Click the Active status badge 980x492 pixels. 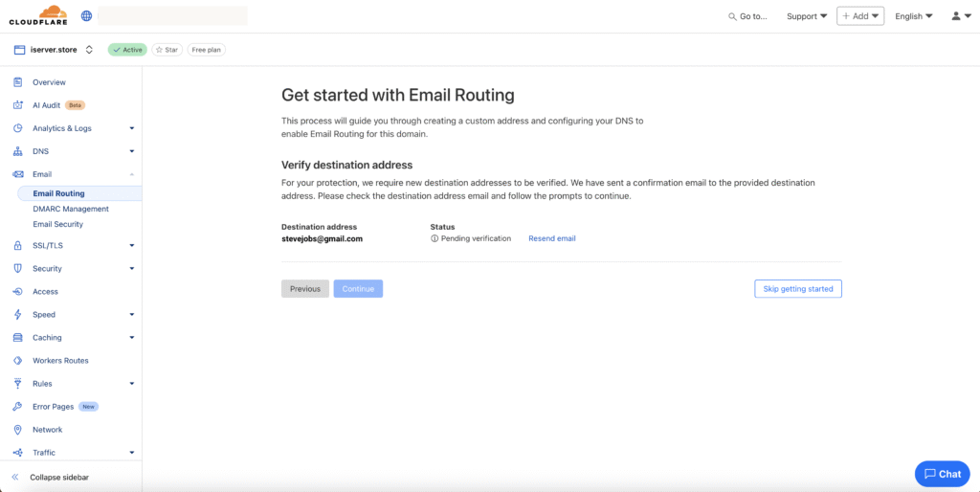click(127, 50)
